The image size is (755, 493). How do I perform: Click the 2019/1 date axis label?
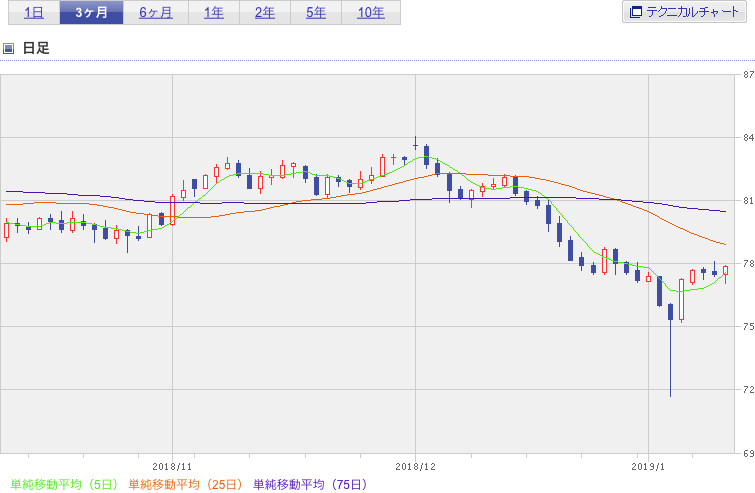coord(648,467)
